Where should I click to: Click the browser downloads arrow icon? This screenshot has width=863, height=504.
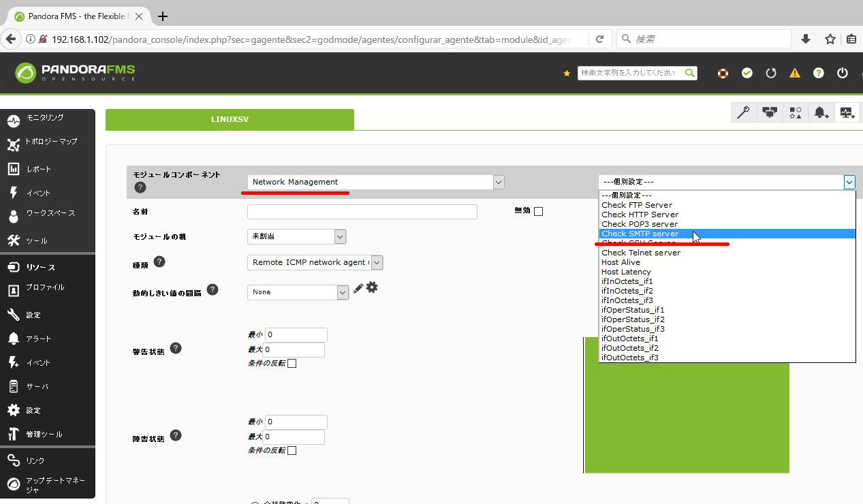tap(806, 40)
